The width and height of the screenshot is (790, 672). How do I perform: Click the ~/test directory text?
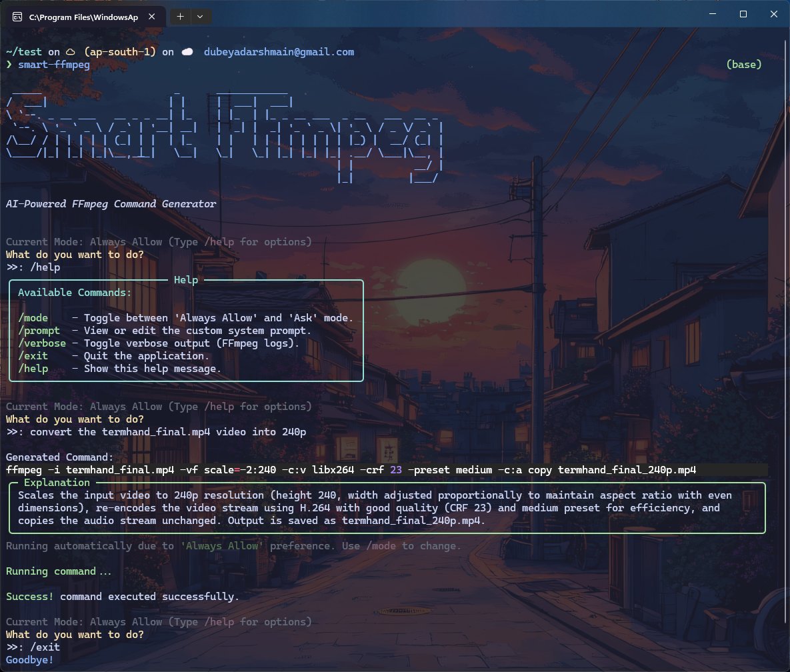(x=24, y=52)
